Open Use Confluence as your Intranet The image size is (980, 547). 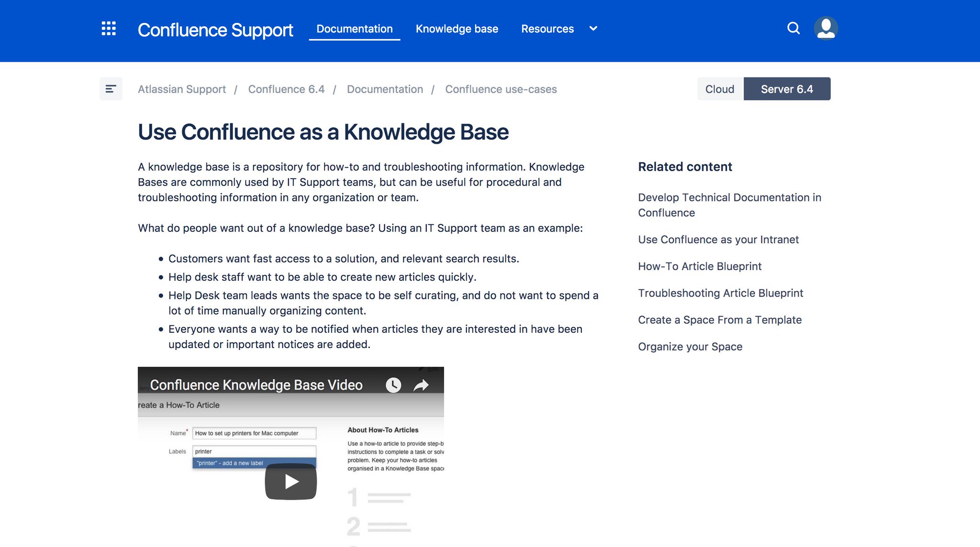718,240
